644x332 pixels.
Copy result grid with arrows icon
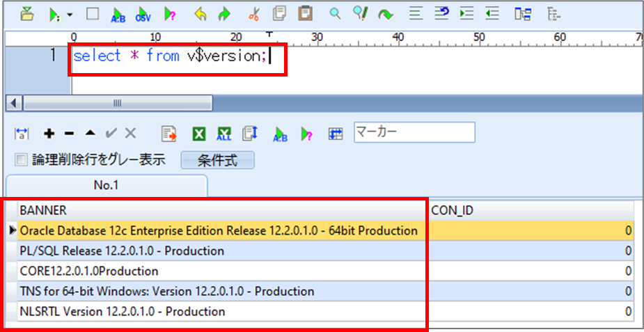(x=250, y=134)
